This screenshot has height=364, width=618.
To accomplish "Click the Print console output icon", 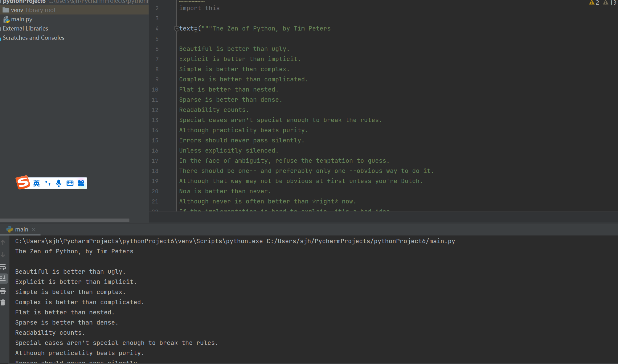I will point(3,291).
